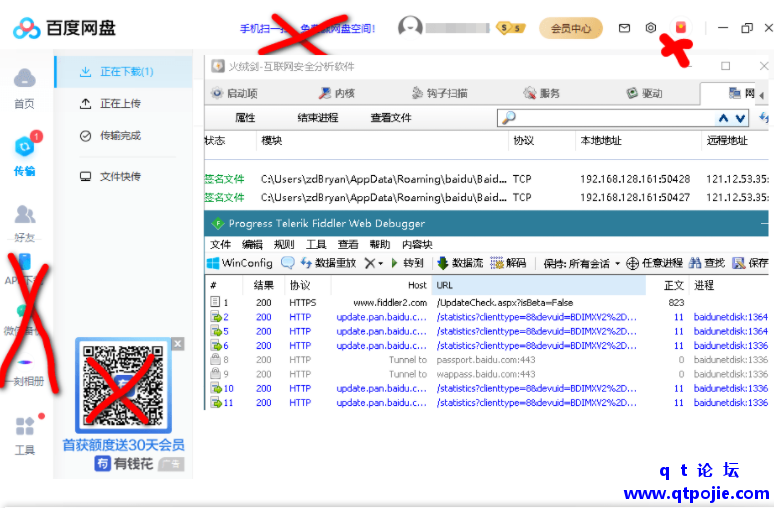Click the Fiddler comment speech bubble icon
This screenshot has height=508, width=774.
tap(287, 263)
